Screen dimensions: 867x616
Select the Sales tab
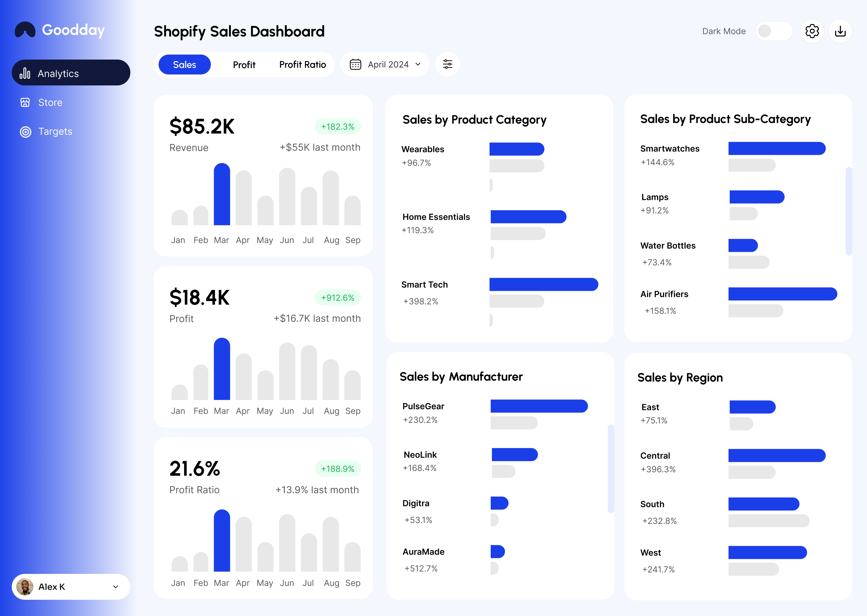click(185, 64)
